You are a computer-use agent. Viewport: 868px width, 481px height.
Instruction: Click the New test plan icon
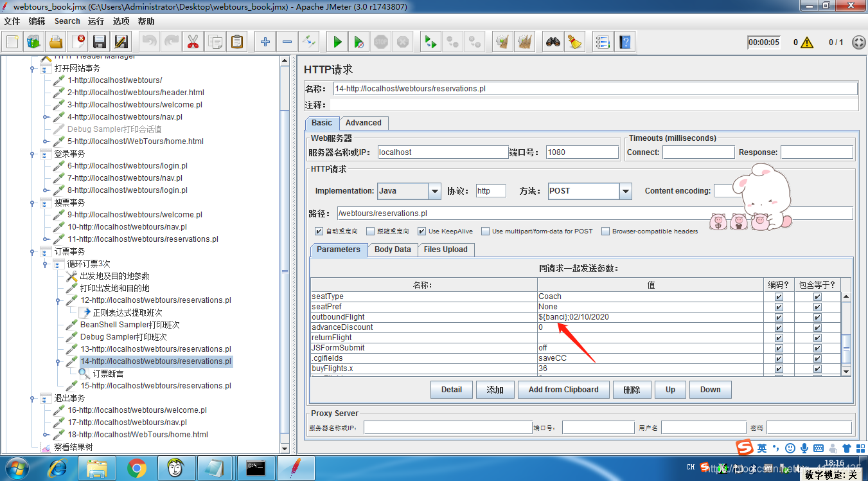point(12,42)
